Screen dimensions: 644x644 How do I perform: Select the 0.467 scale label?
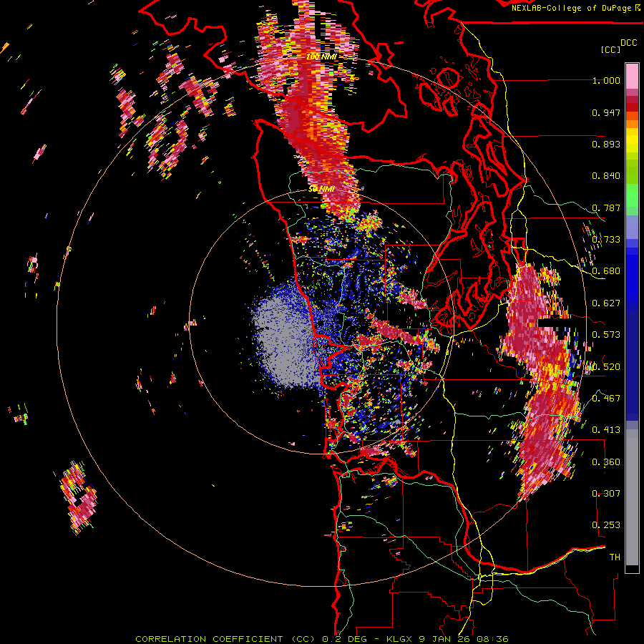606,399
